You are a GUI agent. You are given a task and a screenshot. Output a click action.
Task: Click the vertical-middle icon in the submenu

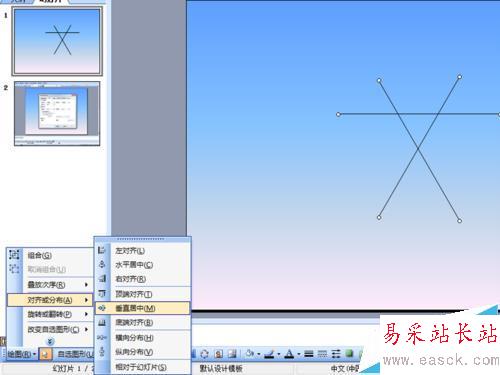tap(102, 308)
